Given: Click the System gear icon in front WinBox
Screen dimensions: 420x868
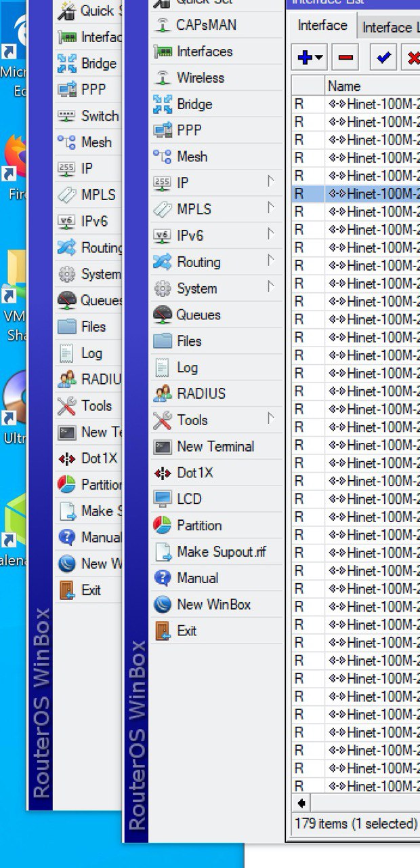Looking at the screenshot, I should 163,288.
